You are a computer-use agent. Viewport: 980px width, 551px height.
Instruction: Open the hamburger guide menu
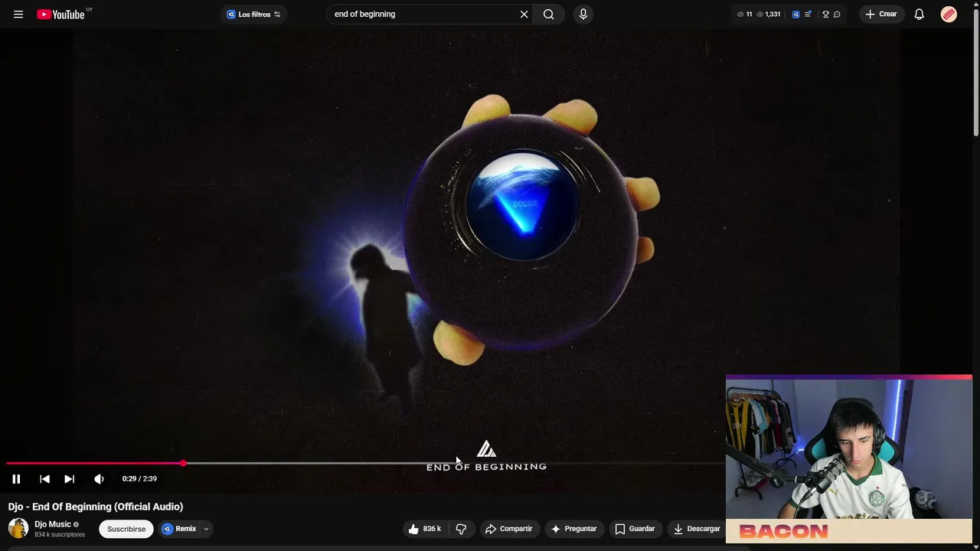pos(18,14)
